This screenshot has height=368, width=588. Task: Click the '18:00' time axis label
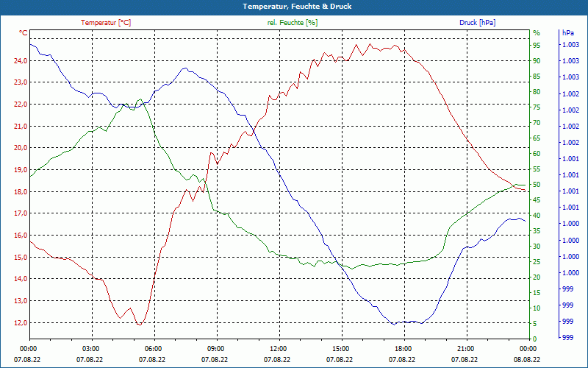coord(402,348)
